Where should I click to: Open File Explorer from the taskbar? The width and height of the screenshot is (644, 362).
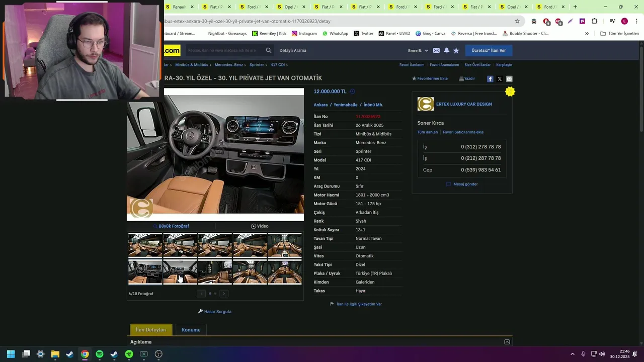pos(55,354)
